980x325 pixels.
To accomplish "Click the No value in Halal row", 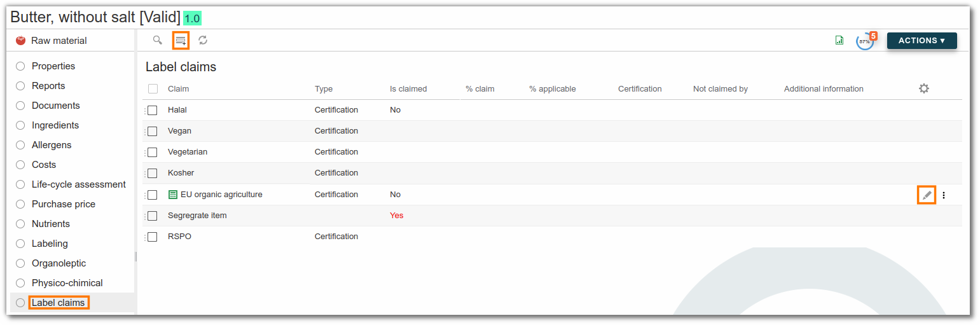I will coord(395,110).
